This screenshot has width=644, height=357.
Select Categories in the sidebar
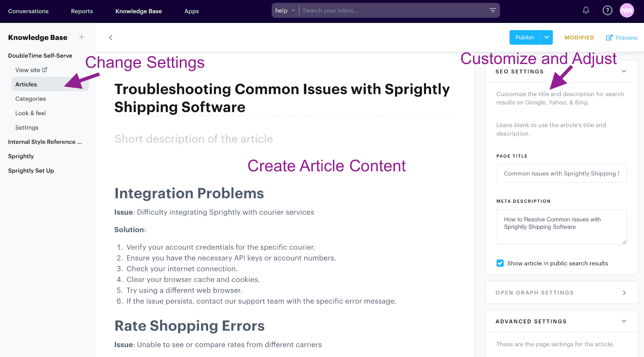tap(30, 98)
